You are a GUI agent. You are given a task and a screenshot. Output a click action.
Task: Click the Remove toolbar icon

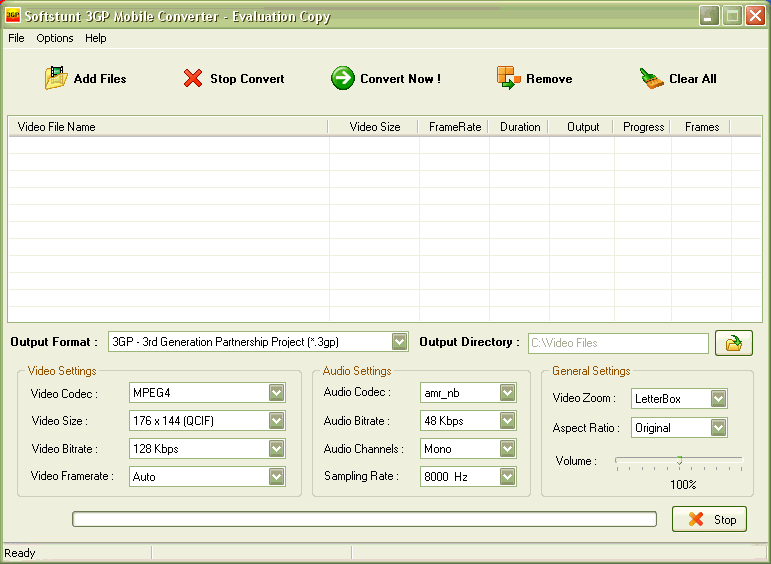click(x=508, y=78)
